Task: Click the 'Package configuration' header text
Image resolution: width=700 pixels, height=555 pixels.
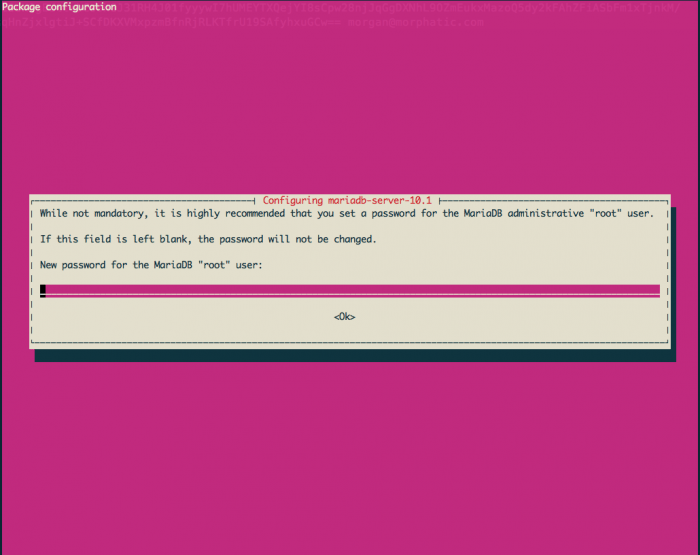Action: 59,7
